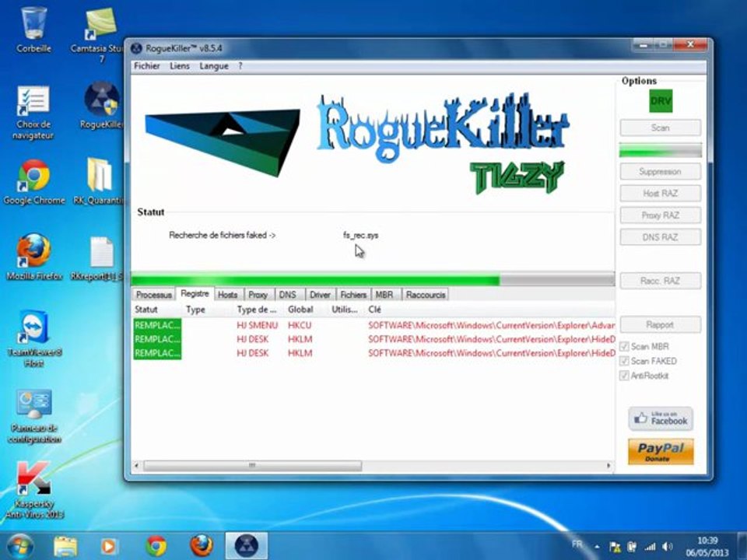Switch to the Proxy tab
This screenshot has height=560, width=747.
click(258, 295)
